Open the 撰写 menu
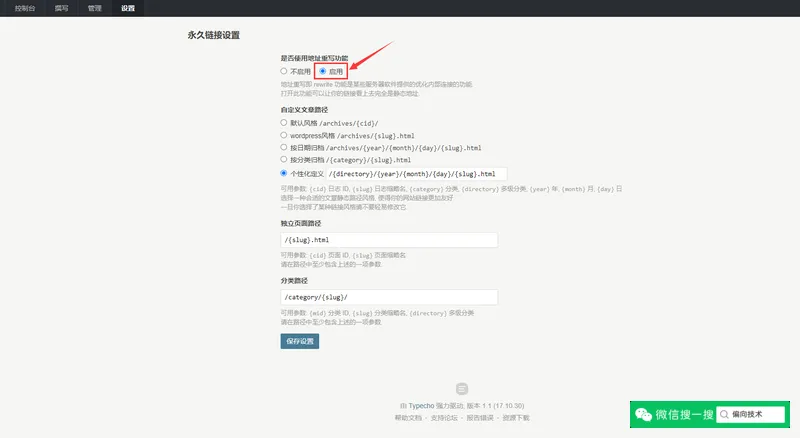800x438 pixels. (62, 7)
